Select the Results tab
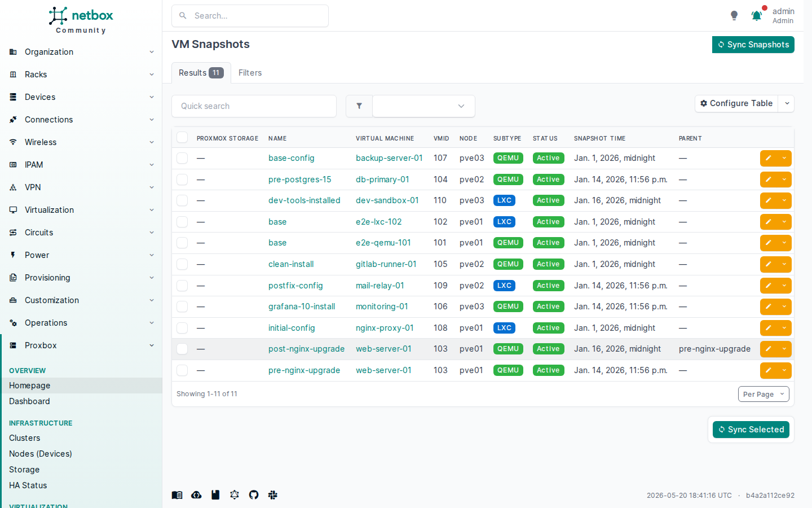812x508 pixels. pos(201,73)
